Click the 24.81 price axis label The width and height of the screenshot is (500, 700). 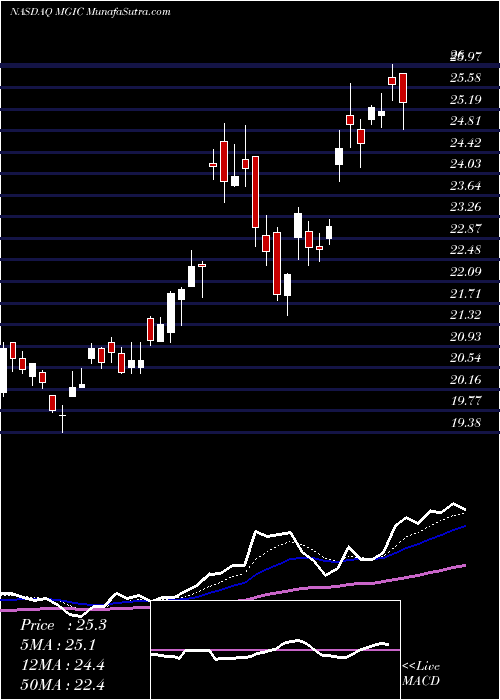(x=466, y=121)
